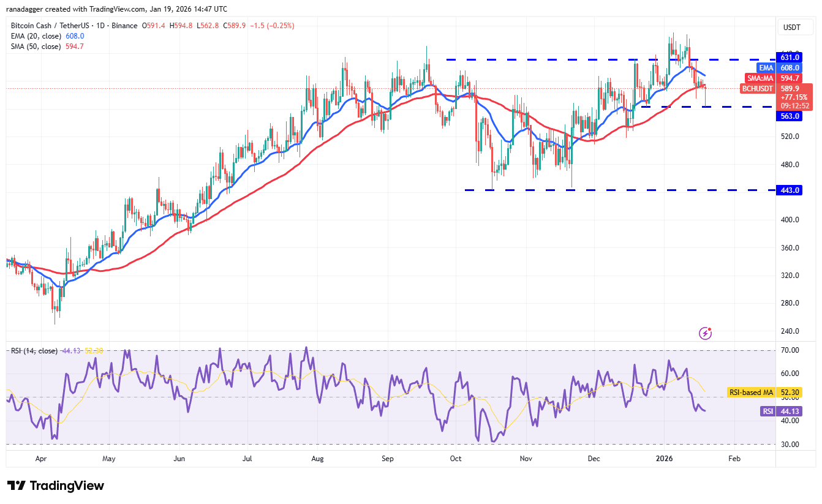Click the TradingView logo at bottom left
The height and width of the screenshot is (504, 822).
[56, 486]
